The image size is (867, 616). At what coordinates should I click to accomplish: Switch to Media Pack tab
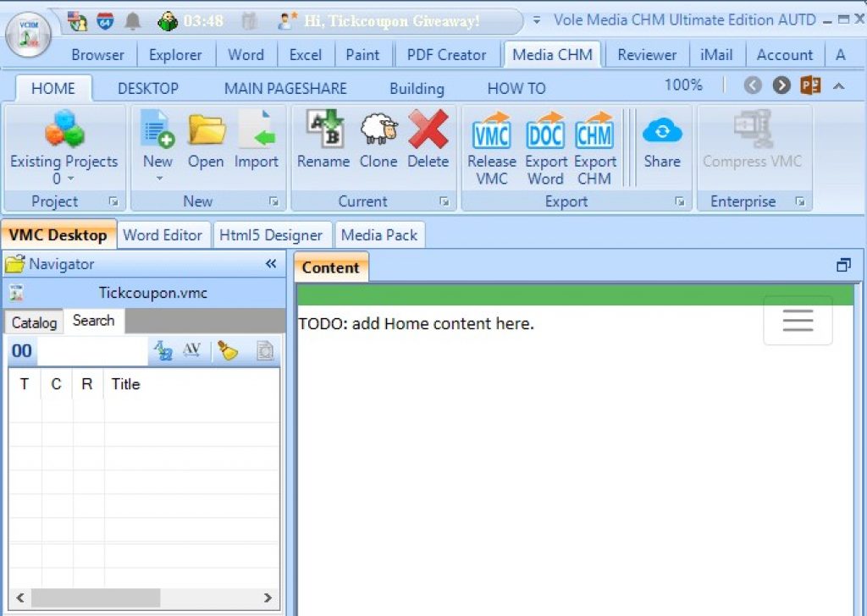point(379,234)
